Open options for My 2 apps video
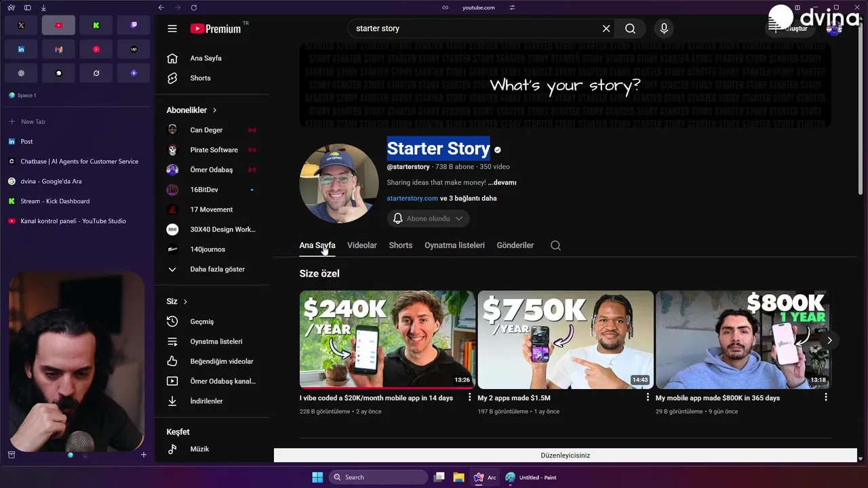This screenshot has height=488, width=868. (x=648, y=397)
